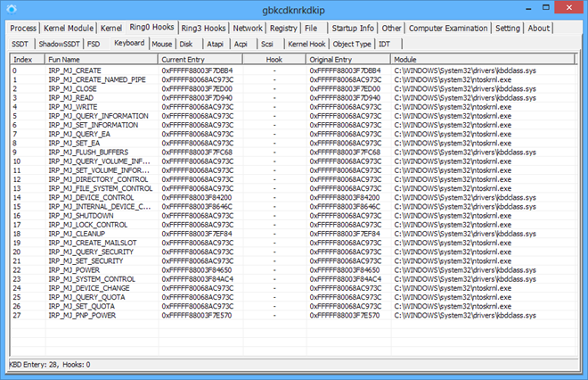Select the Keyboard sub-tab
Image resolution: width=588 pixels, height=380 pixels.
tap(129, 43)
